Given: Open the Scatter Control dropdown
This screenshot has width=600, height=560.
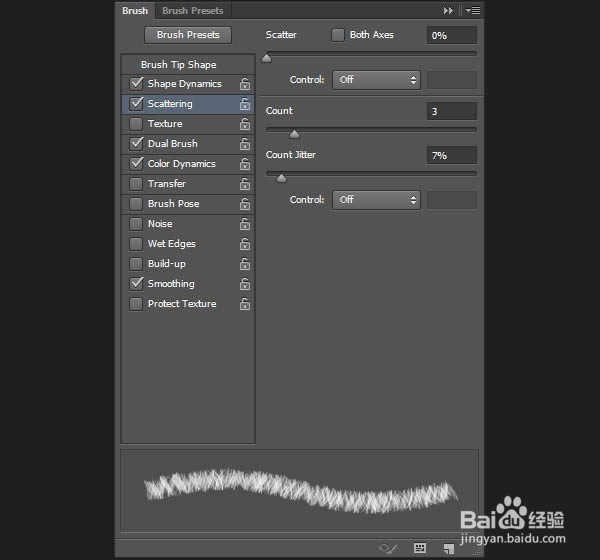Looking at the screenshot, I should coord(377,80).
